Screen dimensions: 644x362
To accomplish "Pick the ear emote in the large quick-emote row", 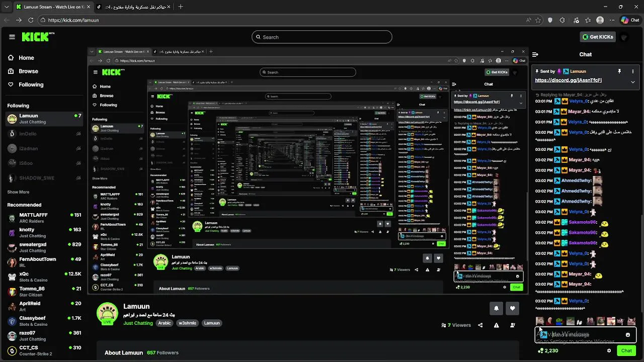I will coord(550,321).
